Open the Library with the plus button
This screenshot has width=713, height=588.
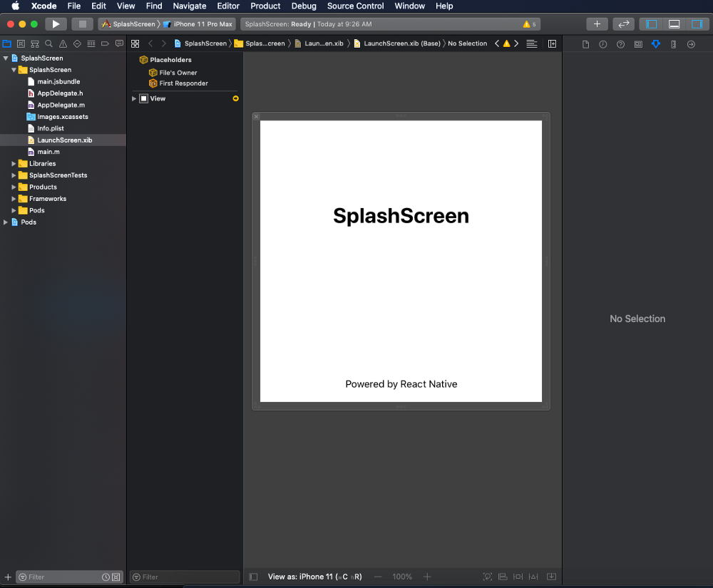pos(597,24)
